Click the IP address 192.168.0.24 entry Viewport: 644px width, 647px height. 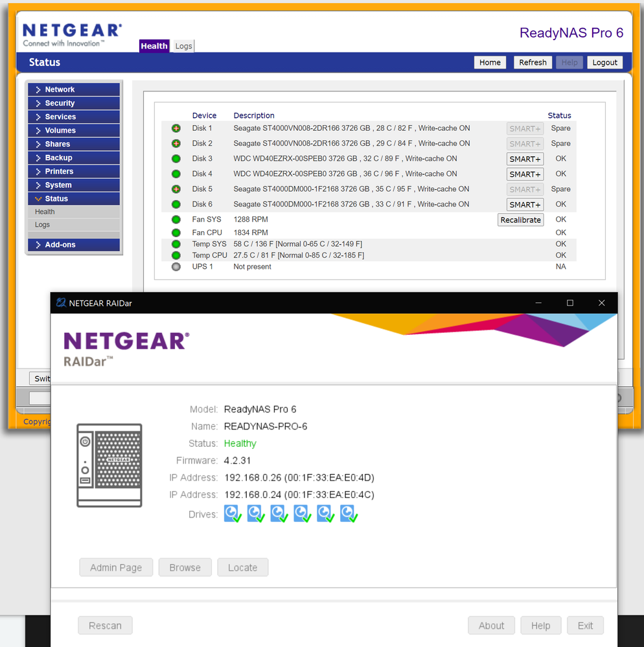[299, 495]
